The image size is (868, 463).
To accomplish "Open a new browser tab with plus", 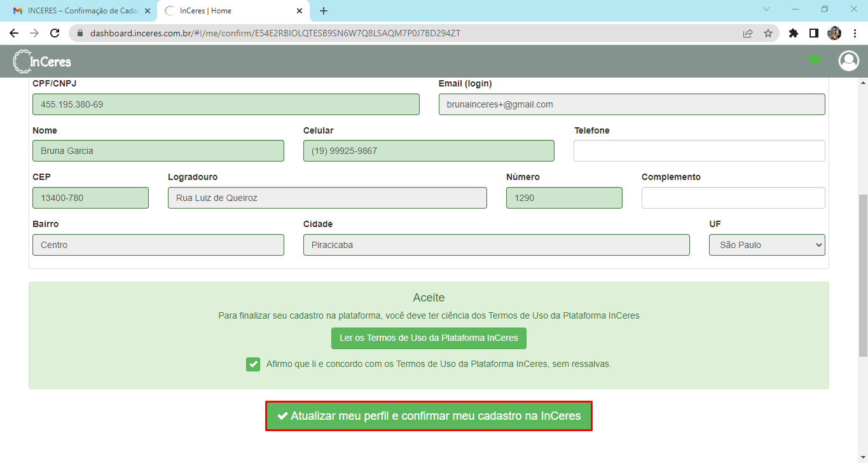I will coord(324,11).
